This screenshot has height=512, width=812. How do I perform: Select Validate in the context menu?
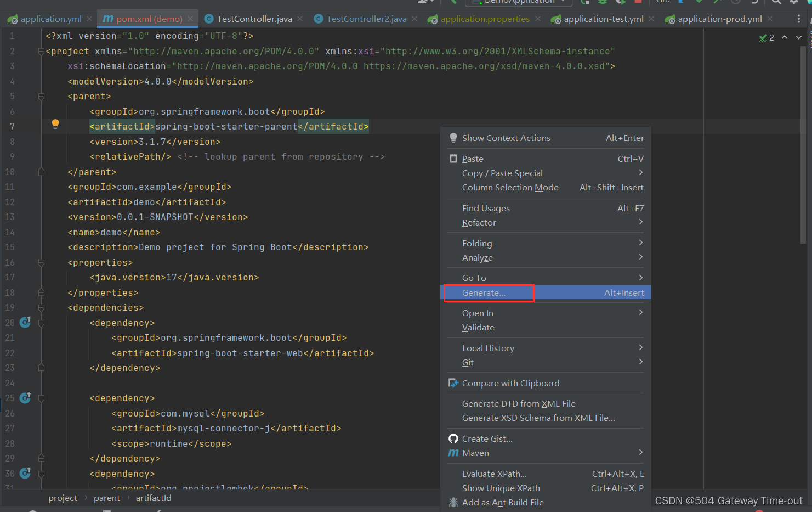tap(546, 328)
